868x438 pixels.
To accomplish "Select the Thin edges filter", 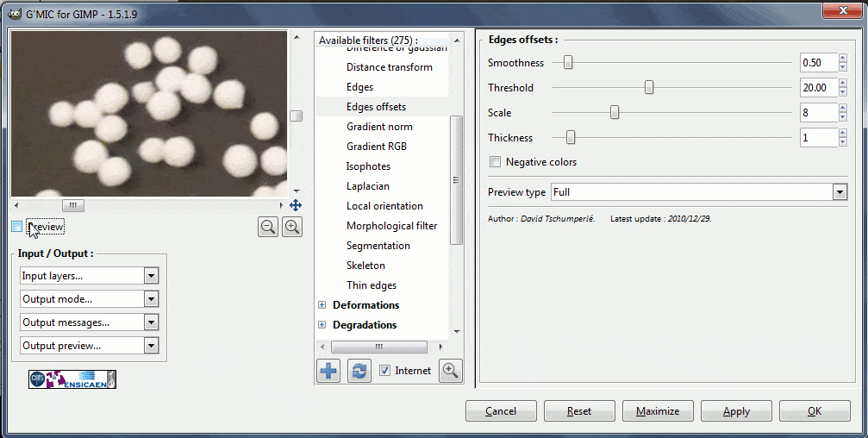I will click(x=372, y=285).
